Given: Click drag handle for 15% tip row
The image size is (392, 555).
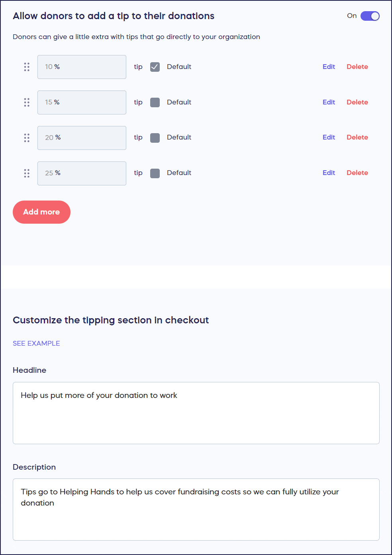Looking at the screenshot, I should pyautogui.click(x=27, y=102).
